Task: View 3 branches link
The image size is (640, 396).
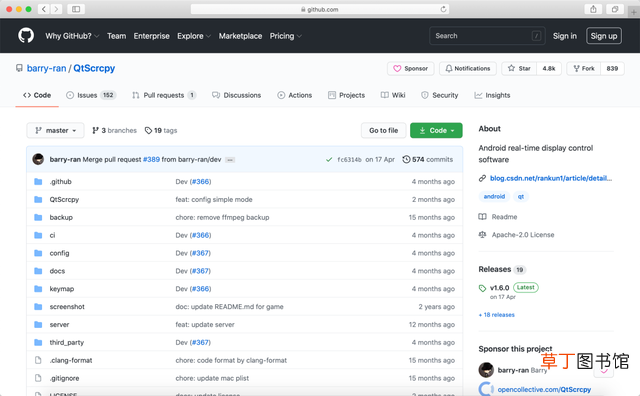Action: (114, 130)
